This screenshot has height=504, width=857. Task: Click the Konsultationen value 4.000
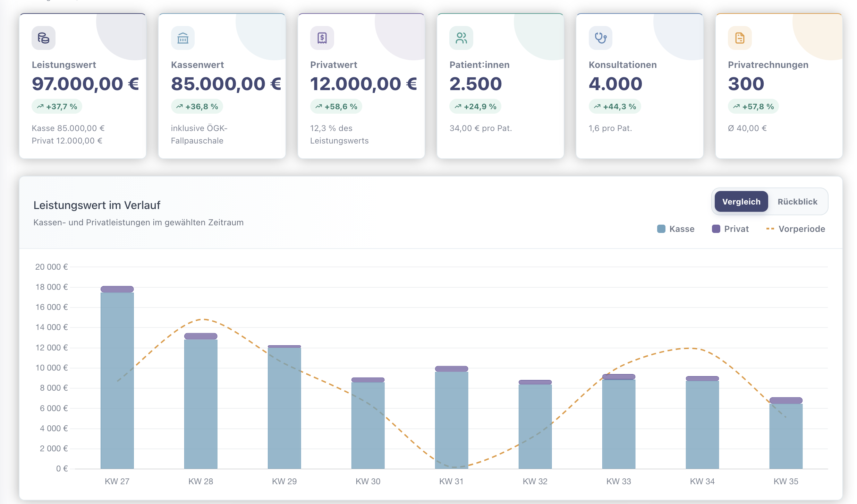click(x=616, y=84)
